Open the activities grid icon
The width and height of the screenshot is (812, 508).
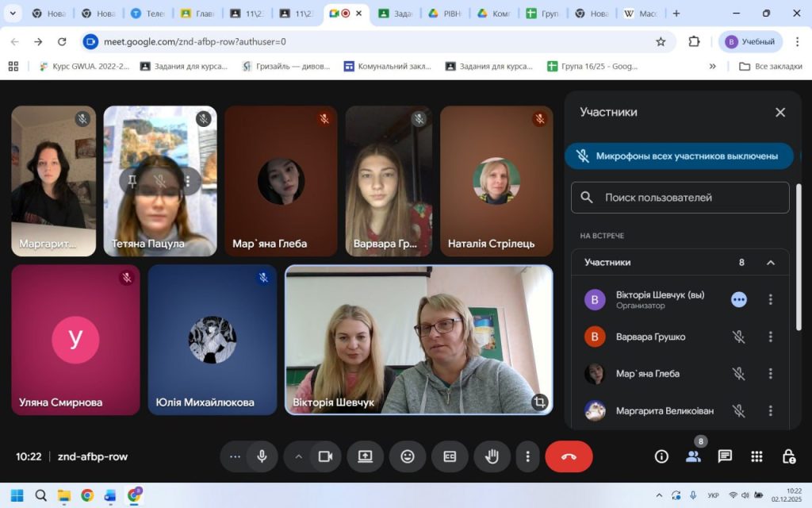(x=756, y=456)
